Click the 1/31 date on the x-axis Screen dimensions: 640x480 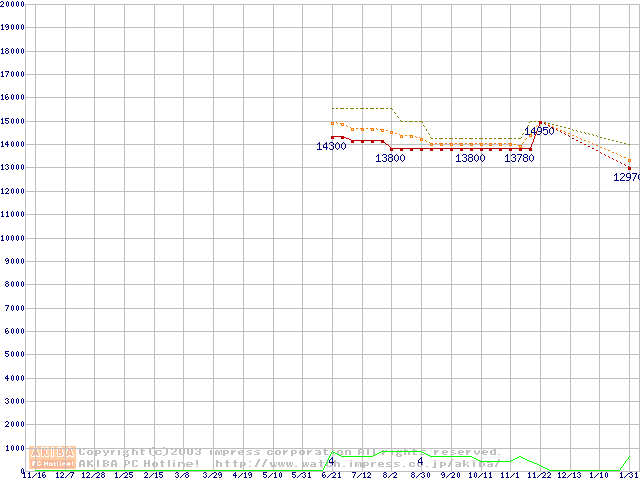629,475
